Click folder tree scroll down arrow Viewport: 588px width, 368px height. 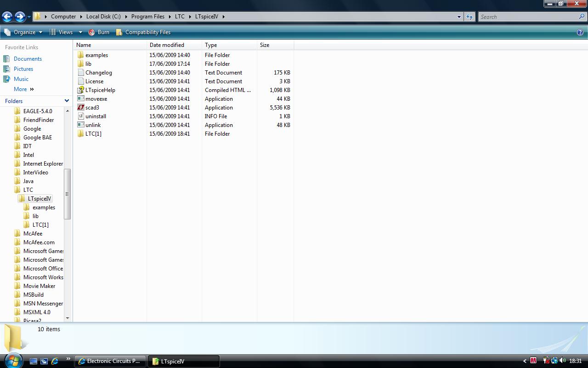[x=68, y=318]
